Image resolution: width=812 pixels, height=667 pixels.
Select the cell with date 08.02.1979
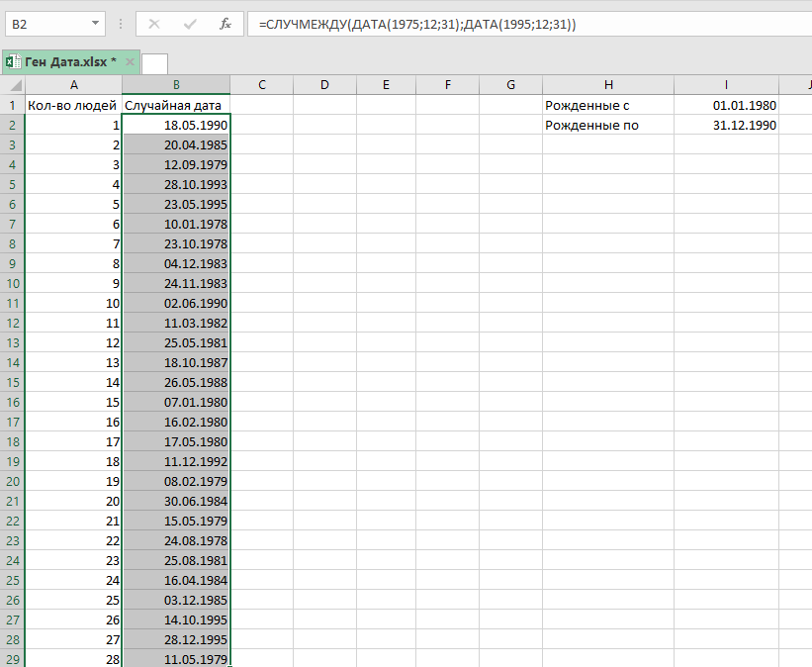176,482
